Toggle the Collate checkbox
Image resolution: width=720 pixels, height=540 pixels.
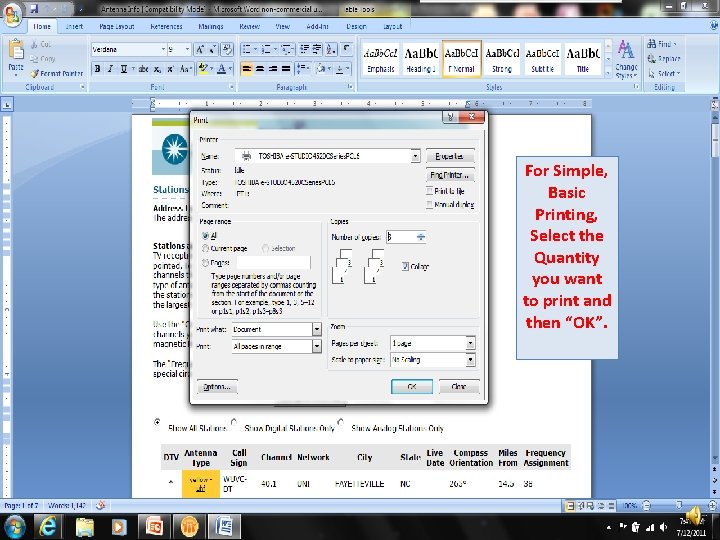pyautogui.click(x=405, y=266)
